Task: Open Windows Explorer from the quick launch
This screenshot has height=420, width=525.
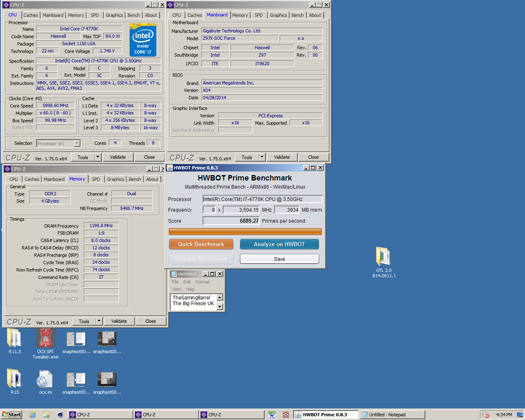Action: (46, 415)
